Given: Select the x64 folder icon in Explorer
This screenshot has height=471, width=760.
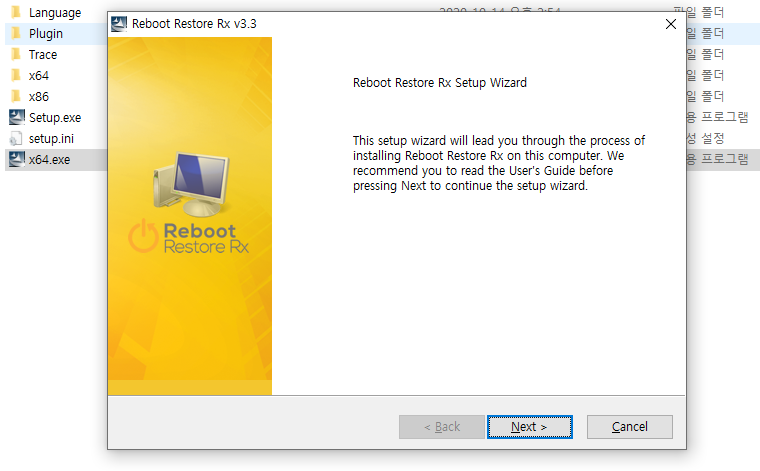Looking at the screenshot, I should [x=16, y=76].
